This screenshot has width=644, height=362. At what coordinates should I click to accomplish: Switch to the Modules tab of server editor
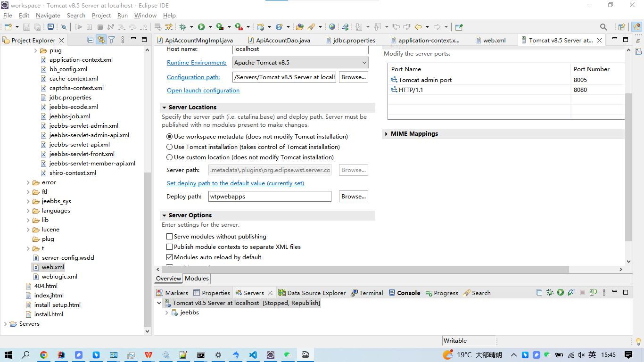point(197,279)
